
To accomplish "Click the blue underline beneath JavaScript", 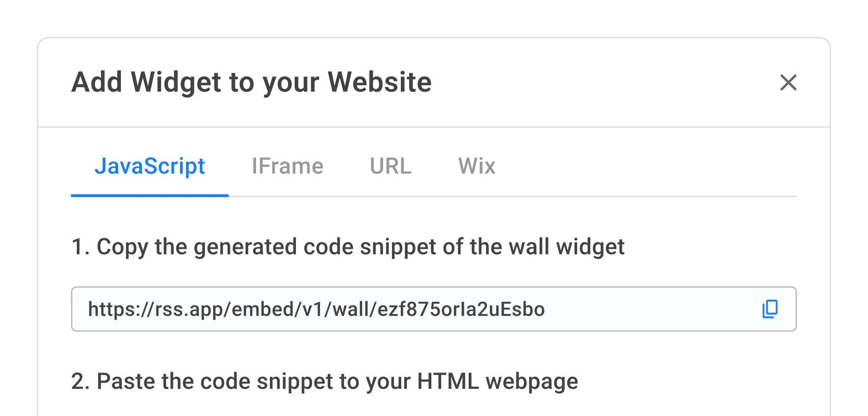I will tap(151, 196).
